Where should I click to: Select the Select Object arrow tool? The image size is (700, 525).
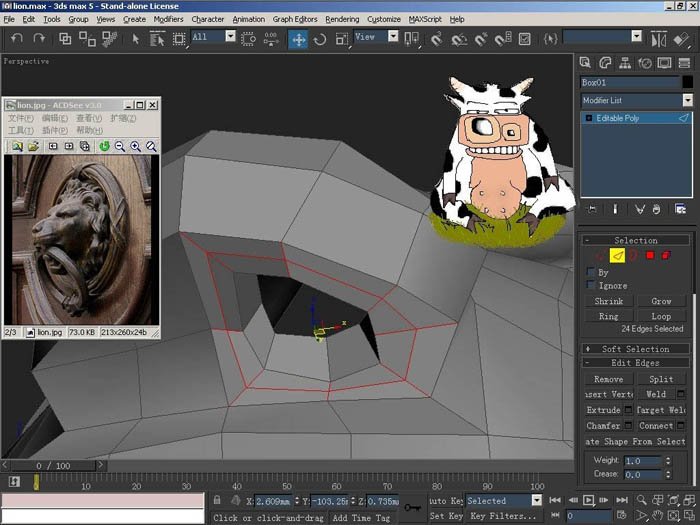136,39
